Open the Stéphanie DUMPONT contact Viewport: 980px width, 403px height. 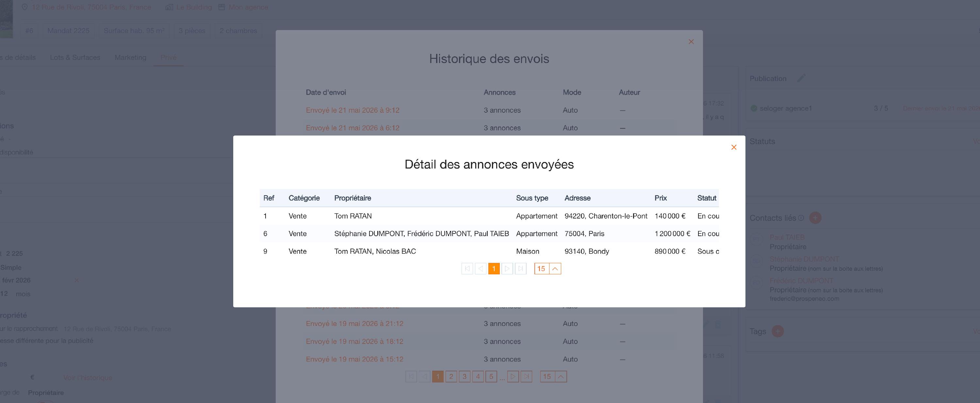pyautogui.click(x=804, y=259)
